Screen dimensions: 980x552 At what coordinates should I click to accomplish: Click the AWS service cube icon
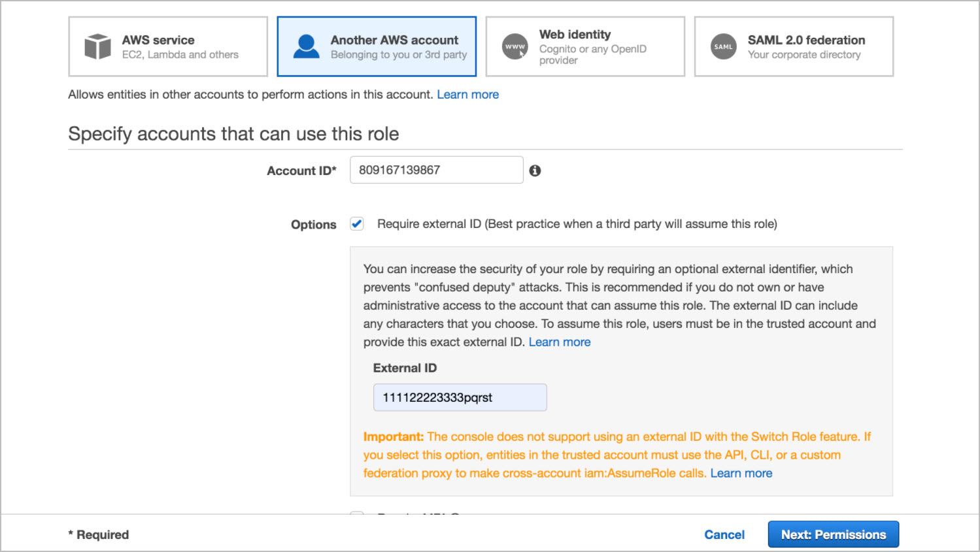[97, 46]
